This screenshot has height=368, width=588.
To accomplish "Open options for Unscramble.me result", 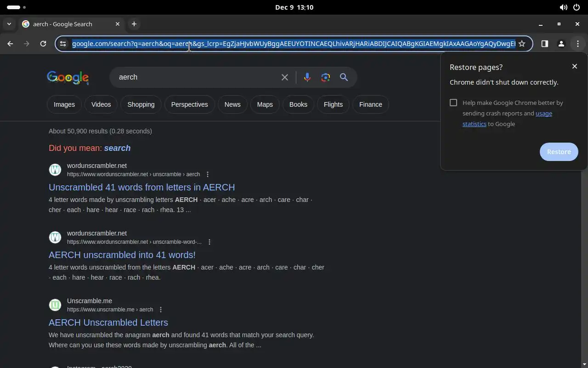I will coord(161,310).
